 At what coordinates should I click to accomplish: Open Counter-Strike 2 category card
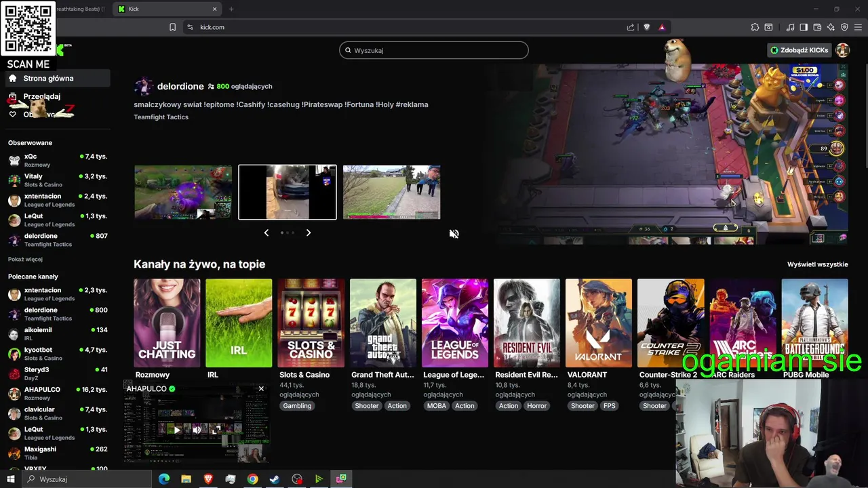(671, 323)
